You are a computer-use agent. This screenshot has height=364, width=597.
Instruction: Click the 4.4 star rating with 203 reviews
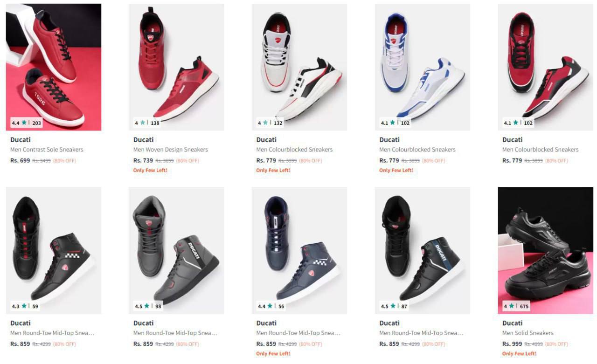coord(27,123)
